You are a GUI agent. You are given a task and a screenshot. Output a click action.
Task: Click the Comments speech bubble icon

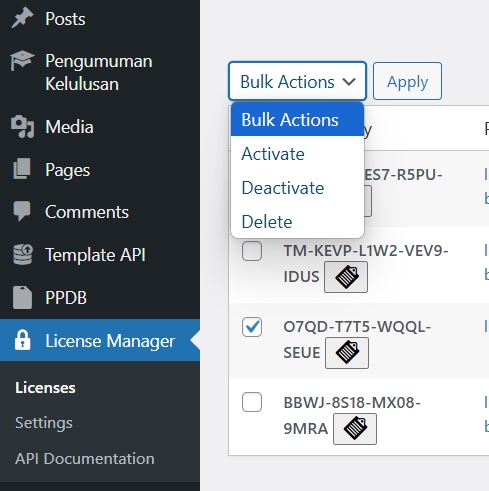tap(22, 211)
